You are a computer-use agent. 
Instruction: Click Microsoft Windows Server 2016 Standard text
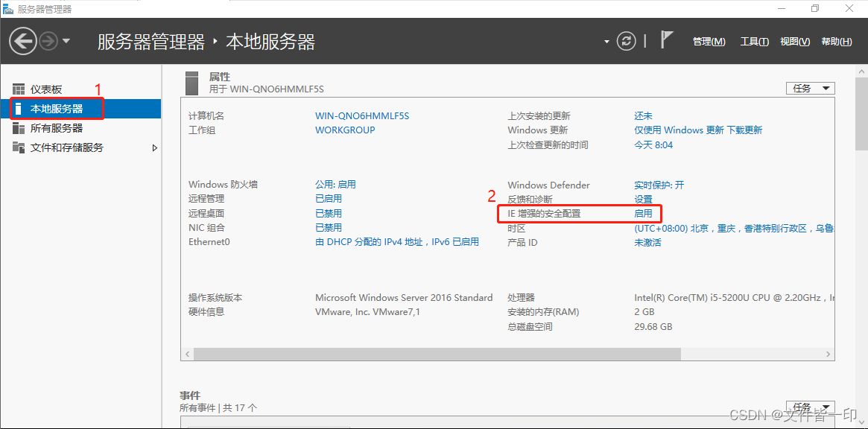tap(404, 298)
